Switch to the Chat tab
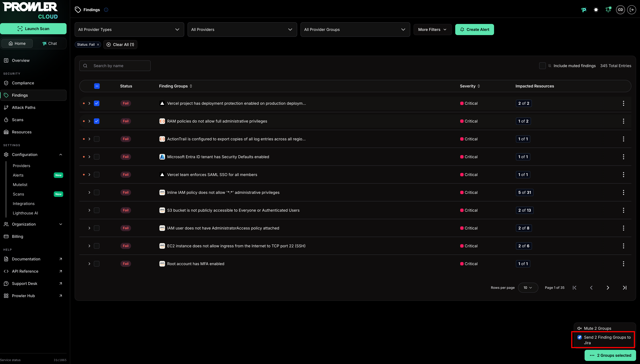 (x=49, y=43)
